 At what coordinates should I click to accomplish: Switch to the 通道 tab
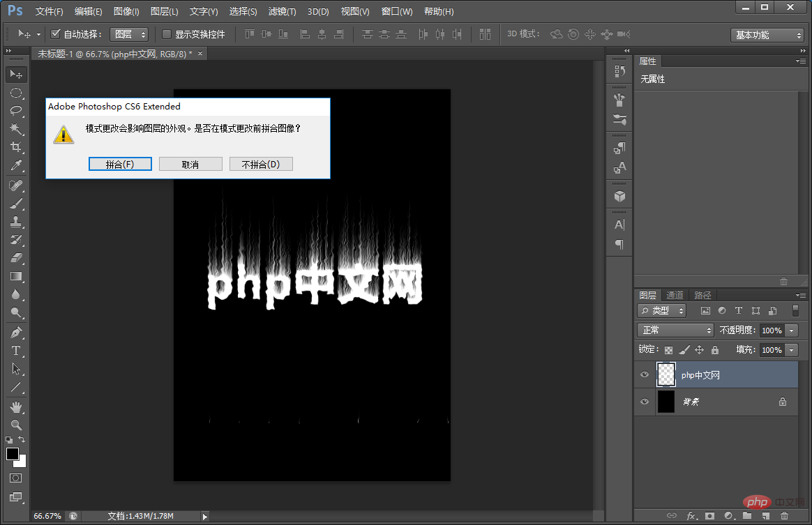pos(675,295)
